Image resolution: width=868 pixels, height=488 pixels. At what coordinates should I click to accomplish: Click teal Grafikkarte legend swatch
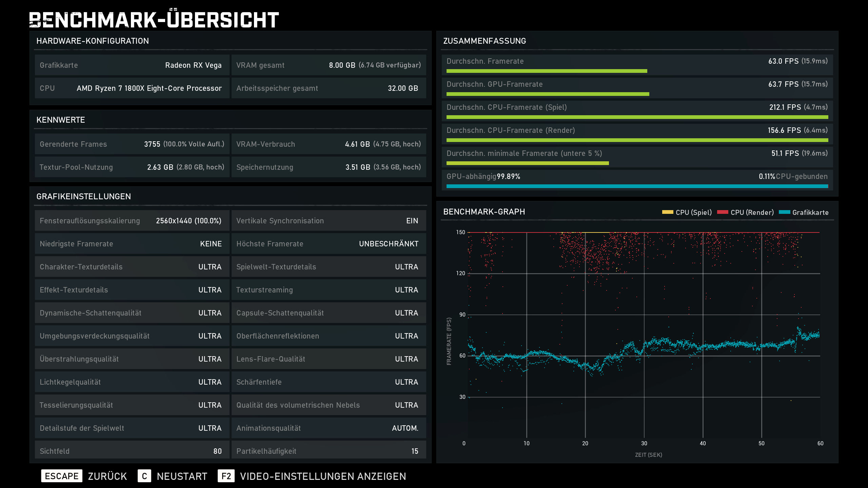click(x=784, y=212)
